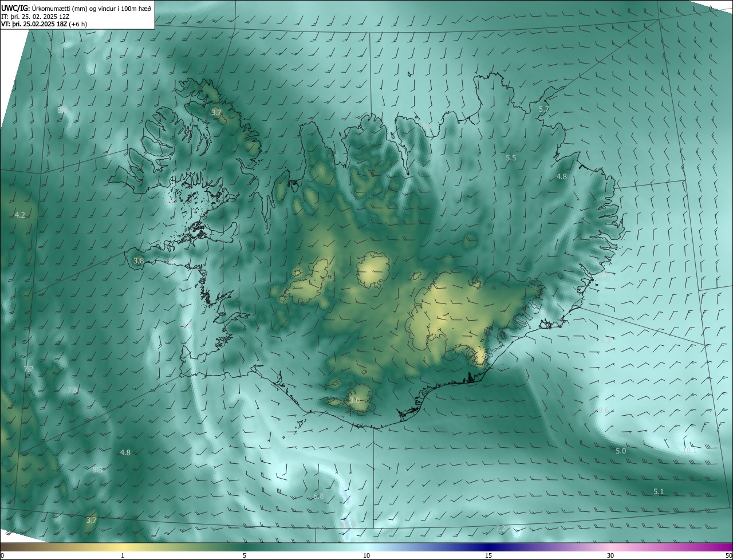This screenshot has width=733, height=560.
Task: Click the 5.7 value label
Action: 544,109
